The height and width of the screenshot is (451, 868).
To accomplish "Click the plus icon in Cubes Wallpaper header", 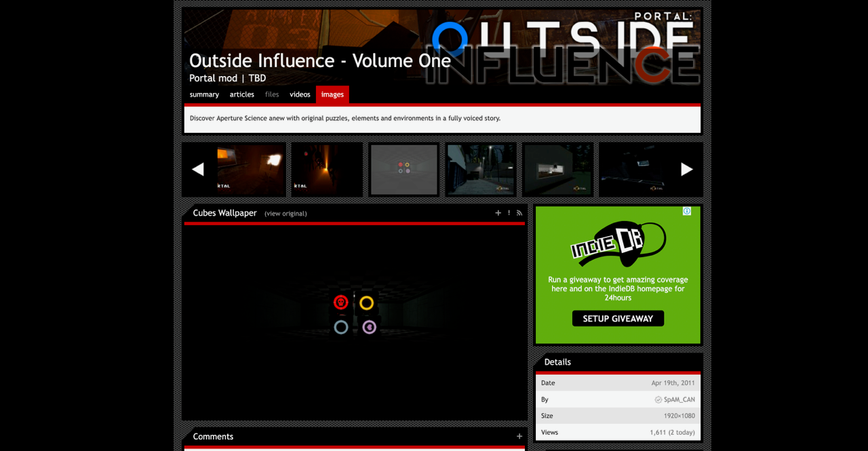I will coord(498,212).
